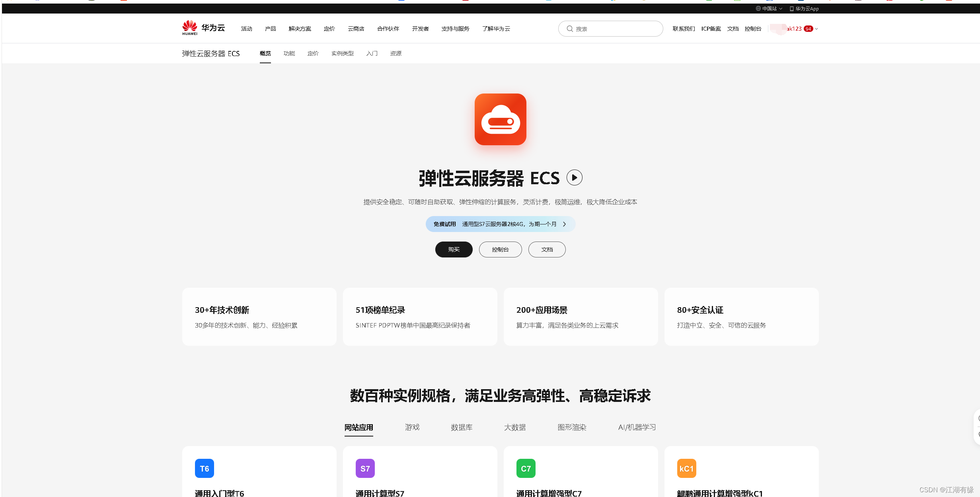Open the 控制台 from the hero buttons

[x=500, y=249]
